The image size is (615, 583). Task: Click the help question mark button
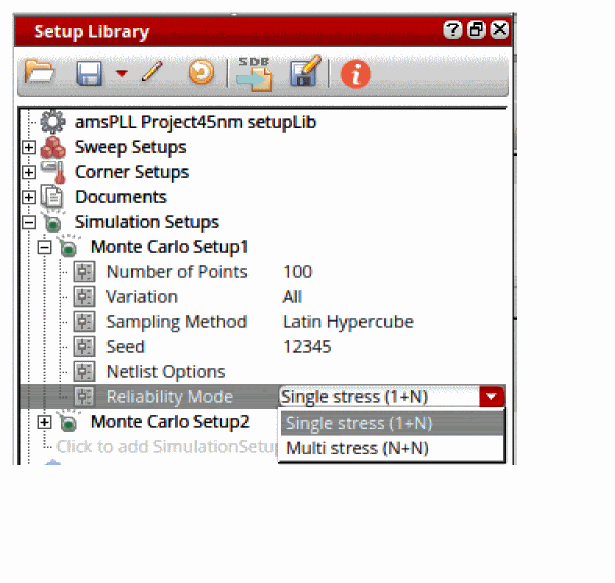(453, 30)
